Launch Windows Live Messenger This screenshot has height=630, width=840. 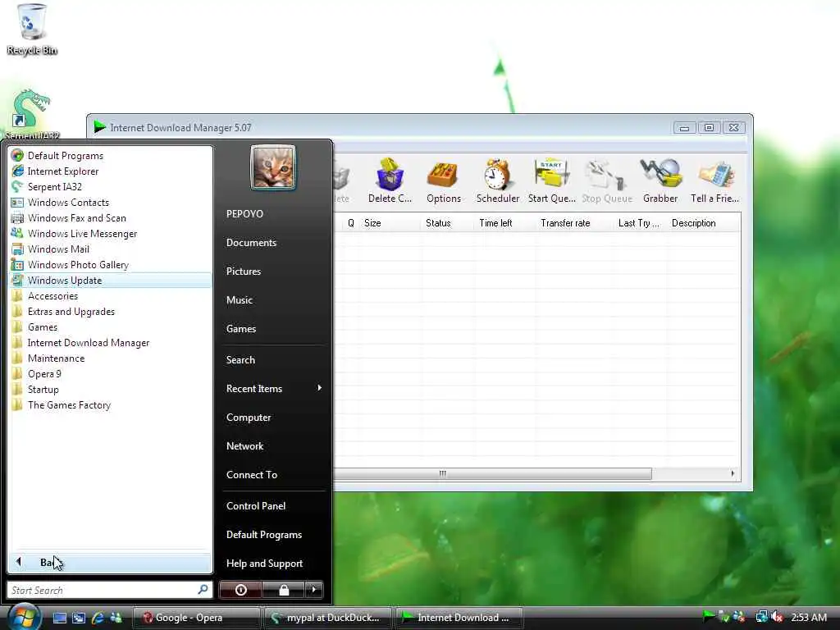coord(111,234)
